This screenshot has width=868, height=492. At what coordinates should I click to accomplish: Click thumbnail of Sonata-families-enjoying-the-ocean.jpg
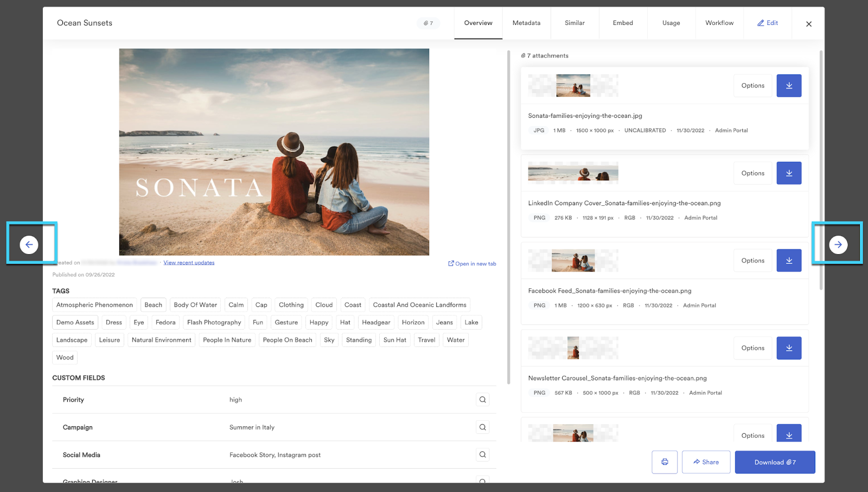[573, 86]
